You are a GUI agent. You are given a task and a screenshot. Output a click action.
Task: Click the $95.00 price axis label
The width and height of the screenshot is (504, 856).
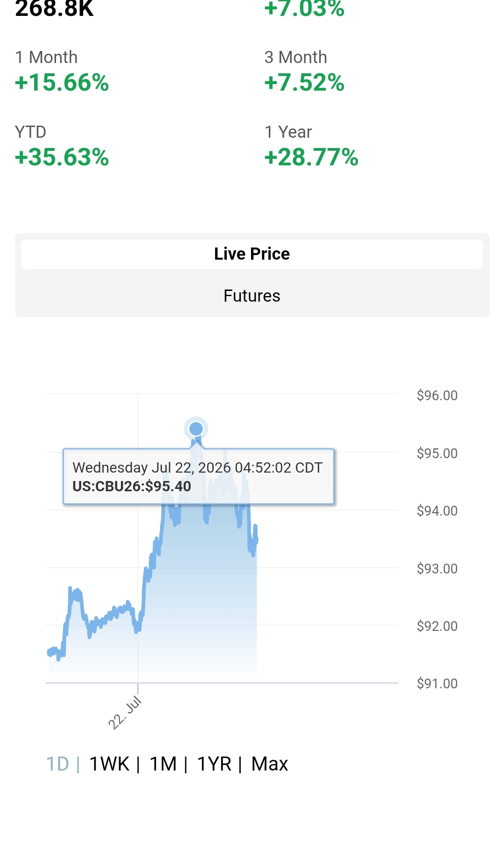point(437,453)
